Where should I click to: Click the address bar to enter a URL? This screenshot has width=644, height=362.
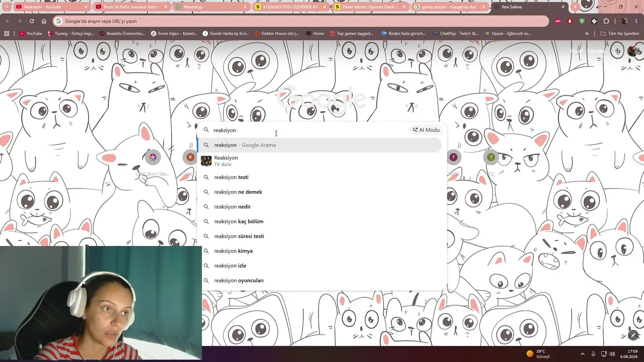(300, 21)
